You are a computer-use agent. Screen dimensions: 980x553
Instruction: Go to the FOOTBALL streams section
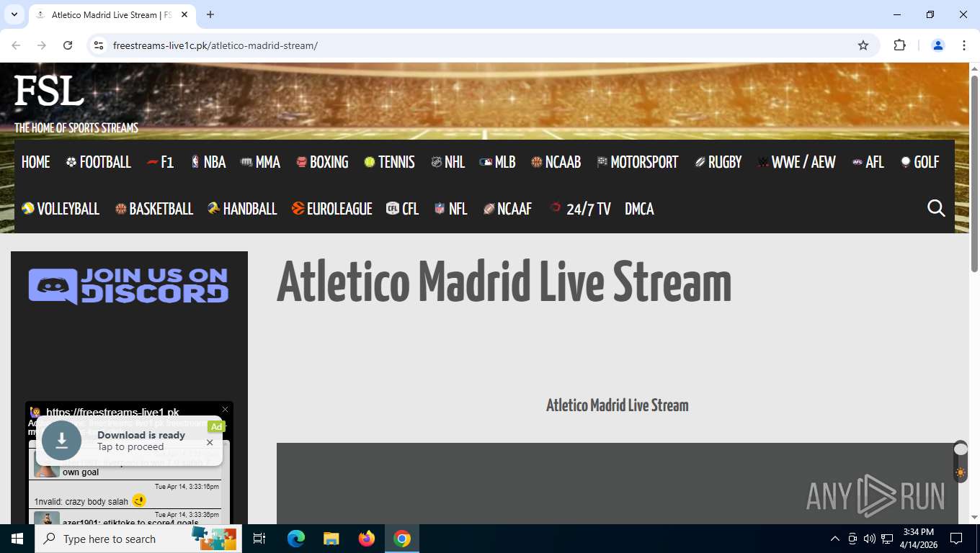click(x=98, y=162)
